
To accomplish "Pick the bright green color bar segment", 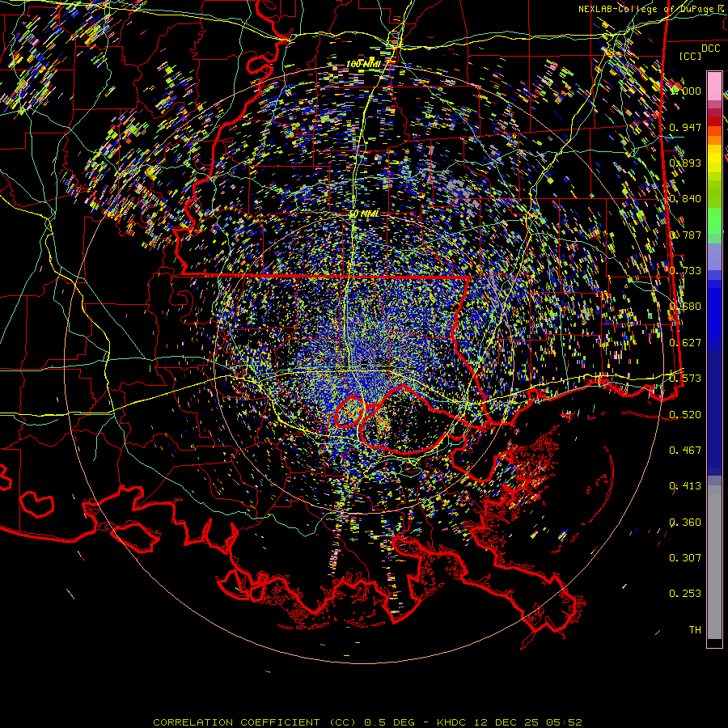I will pos(714,221).
